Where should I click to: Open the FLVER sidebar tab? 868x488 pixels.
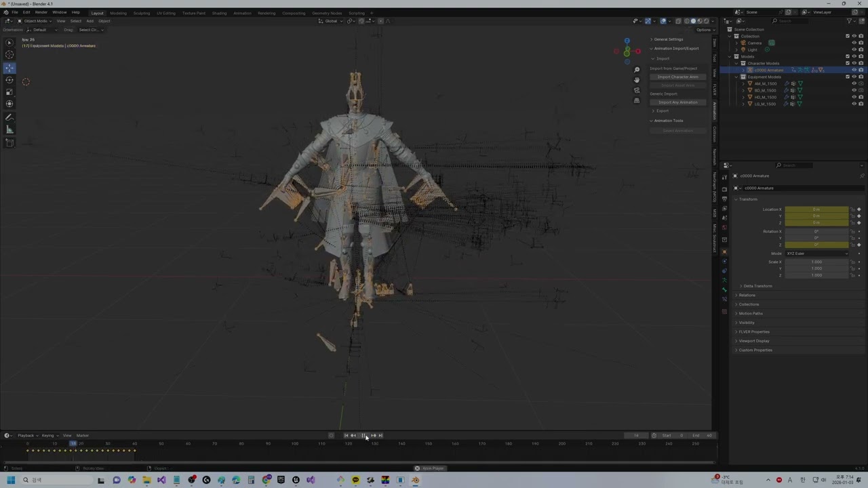[x=714, y=89]
